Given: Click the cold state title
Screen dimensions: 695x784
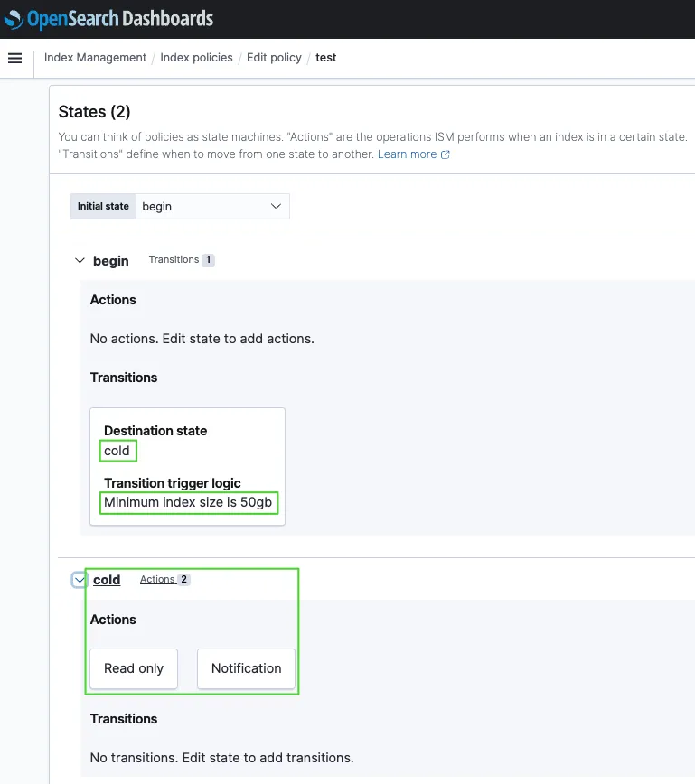Looking at the screenshot, I should pyautogui.click(x=107, y=580).
